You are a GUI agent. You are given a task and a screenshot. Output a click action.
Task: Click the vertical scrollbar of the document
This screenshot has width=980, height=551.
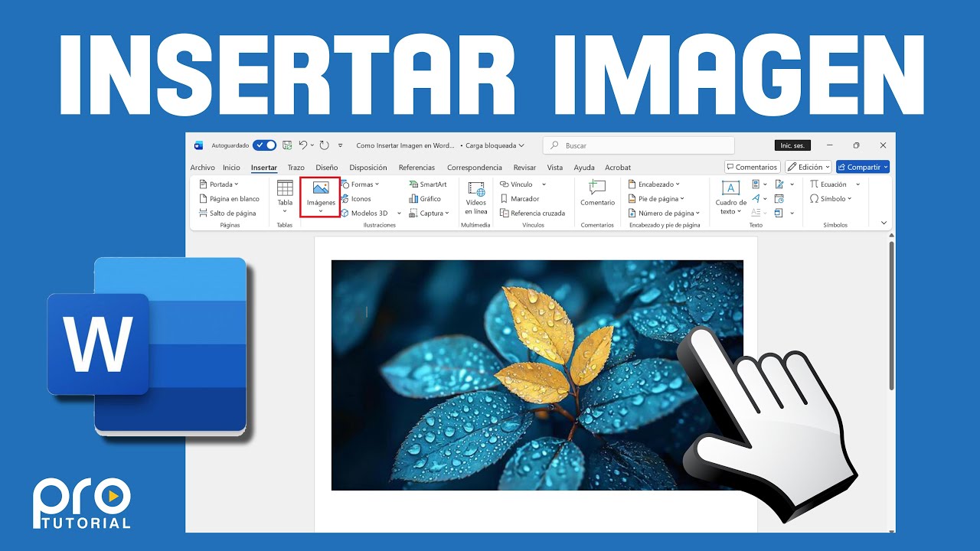pyautogui.click(x=891, y=315)
